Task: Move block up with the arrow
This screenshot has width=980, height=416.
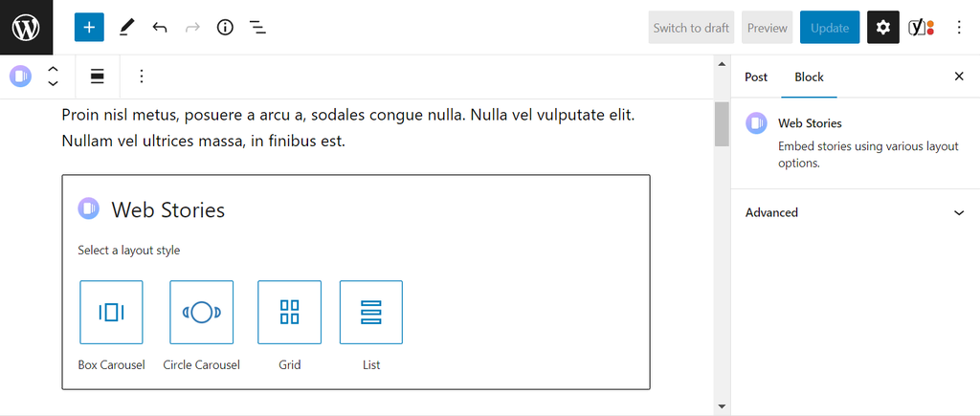Action: pyautogui.click(x=54, y=69)
